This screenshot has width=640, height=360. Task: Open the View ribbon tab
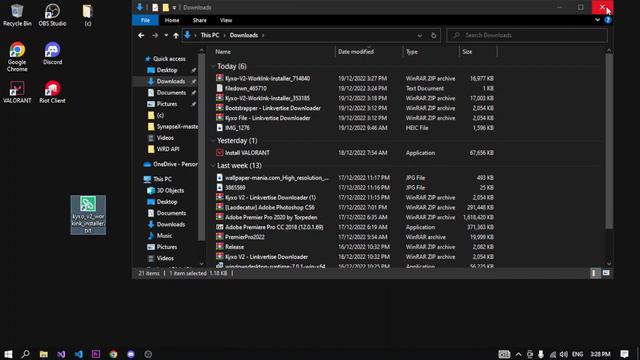pos(226,20)
